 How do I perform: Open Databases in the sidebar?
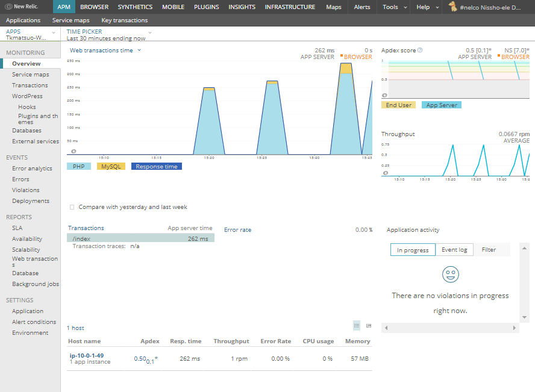(27, 131)
